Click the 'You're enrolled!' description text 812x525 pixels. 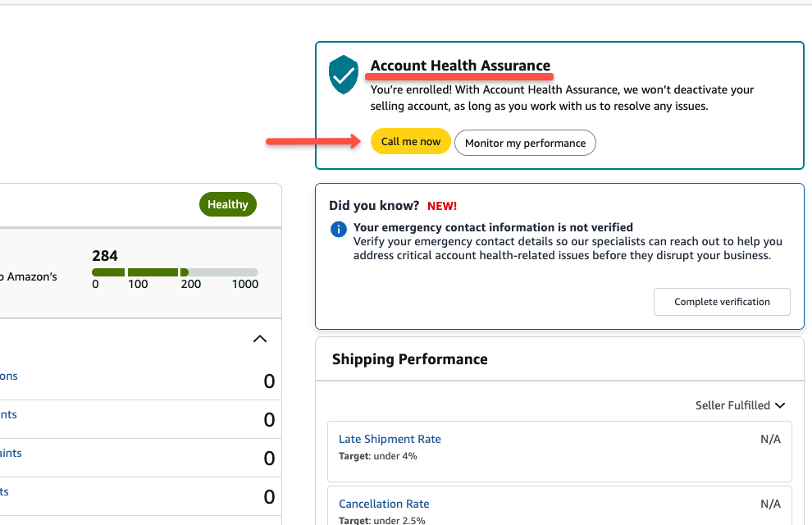click(x=562, y=98)
